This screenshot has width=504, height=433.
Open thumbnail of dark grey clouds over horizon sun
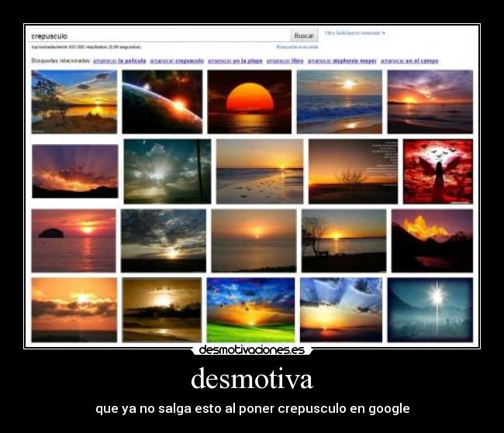point(164,241)
